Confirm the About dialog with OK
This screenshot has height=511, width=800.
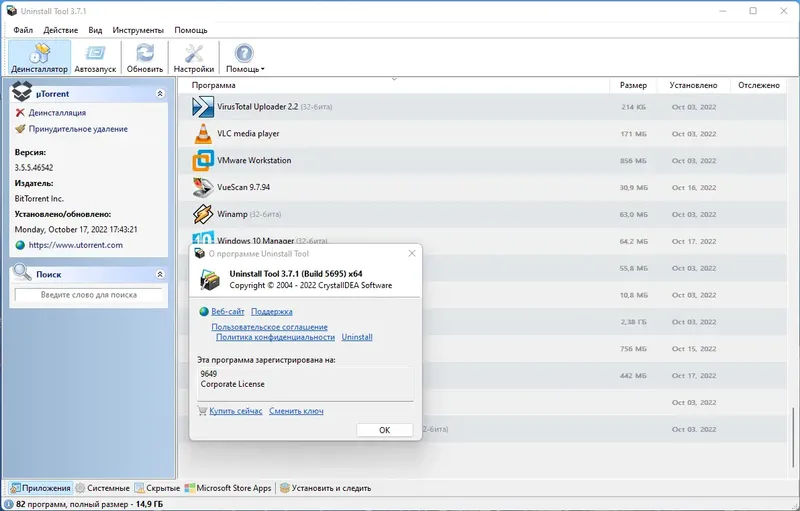tap(385, 430)
